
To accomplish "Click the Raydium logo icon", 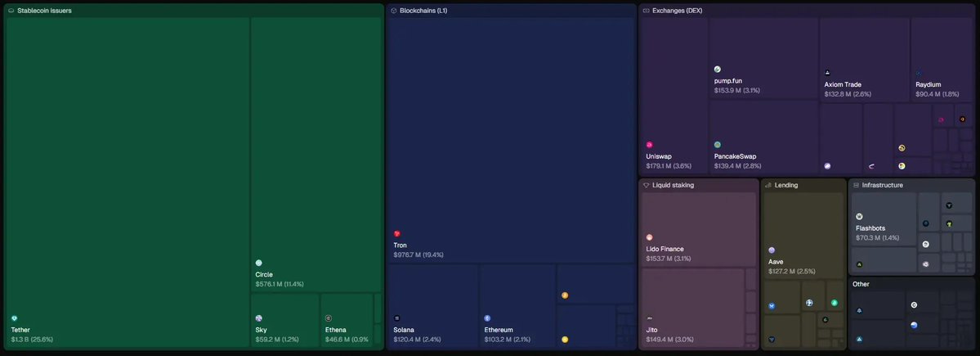I will tap(919, 73).
